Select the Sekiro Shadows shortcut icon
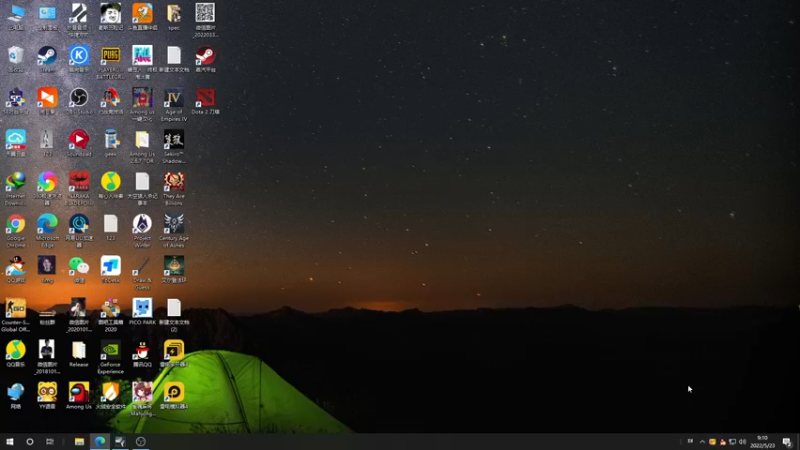 (173, 140)
